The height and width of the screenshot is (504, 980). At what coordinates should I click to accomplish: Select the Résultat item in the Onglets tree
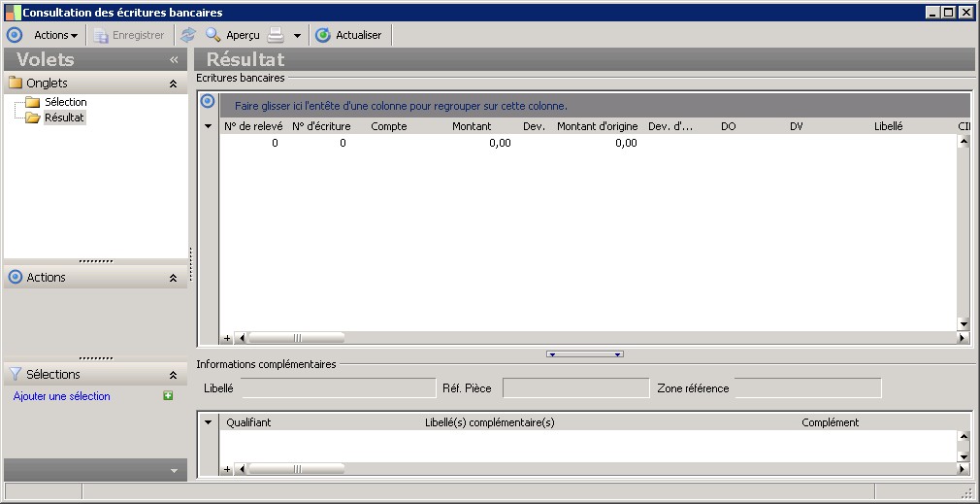64,118
